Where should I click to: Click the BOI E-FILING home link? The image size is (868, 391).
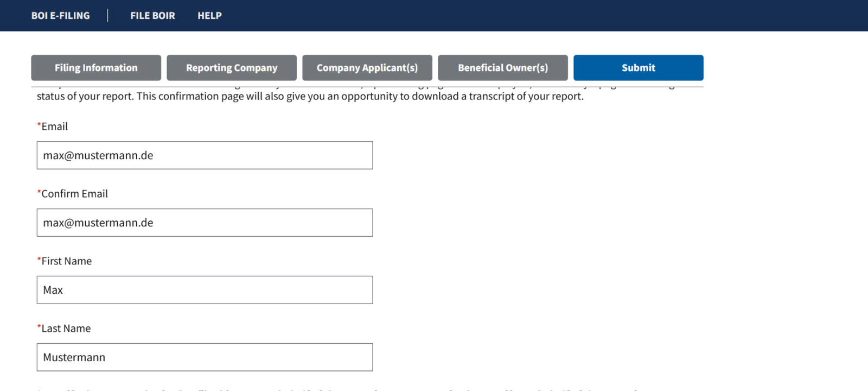(60, 16)
